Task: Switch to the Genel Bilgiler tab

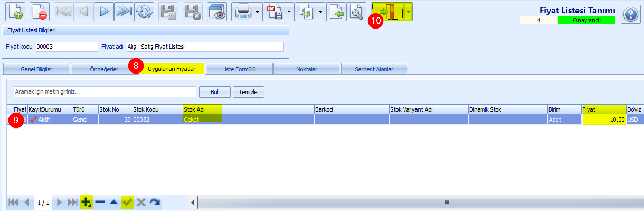Action: pos(36,69)
